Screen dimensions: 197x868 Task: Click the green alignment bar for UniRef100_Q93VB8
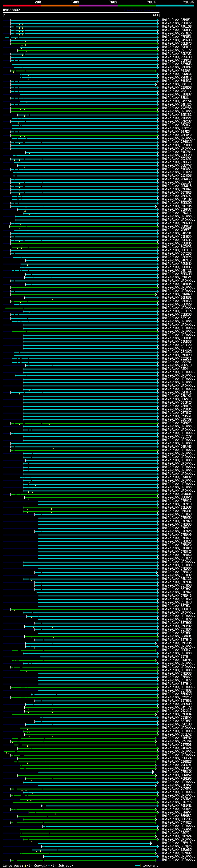click(84, 108)
